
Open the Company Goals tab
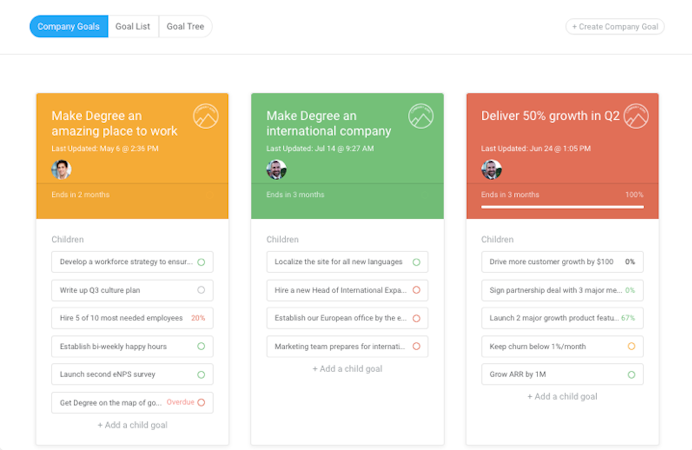(69, 26)
